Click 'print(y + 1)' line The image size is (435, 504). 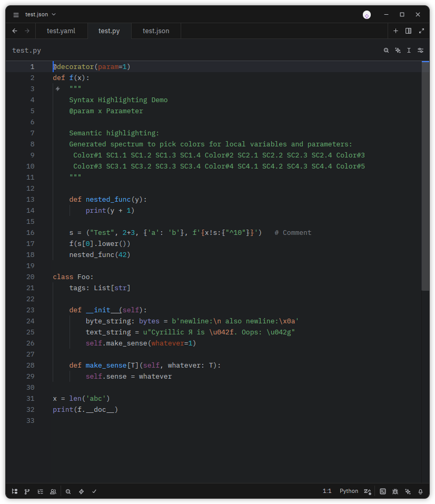pos(110,210)
